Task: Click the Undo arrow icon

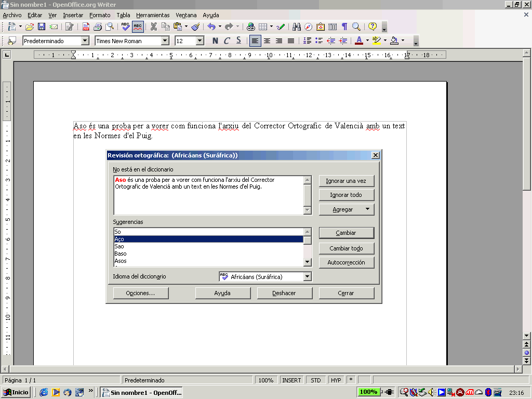Action: point(211,26)
